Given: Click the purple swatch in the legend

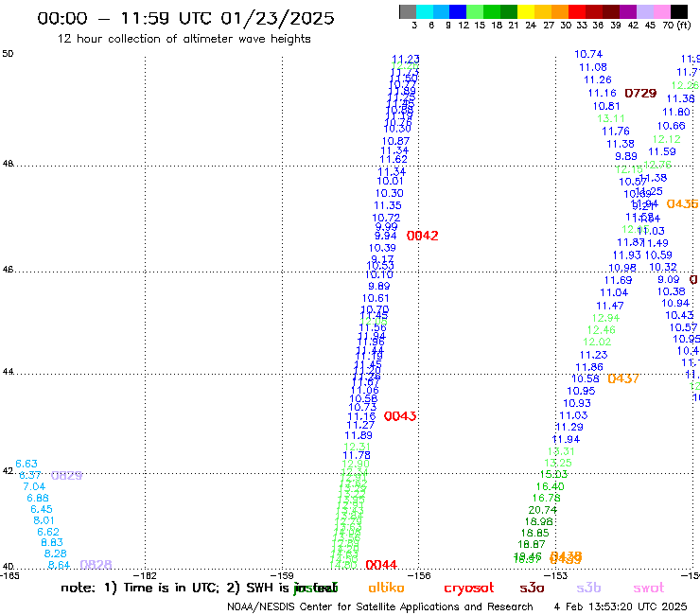Looking at the screenshot, I should click(627, 11).
